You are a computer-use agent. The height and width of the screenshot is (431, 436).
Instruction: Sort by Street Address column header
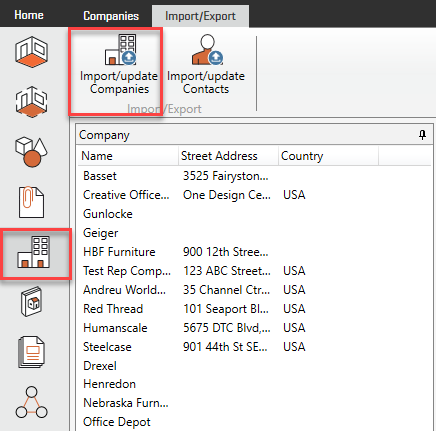228,156
